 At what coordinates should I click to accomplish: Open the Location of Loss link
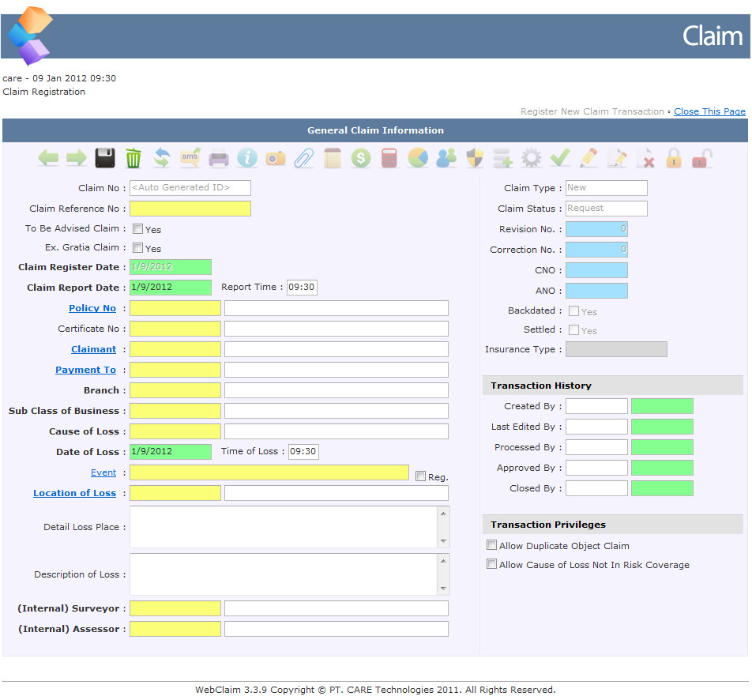point(74,493)
